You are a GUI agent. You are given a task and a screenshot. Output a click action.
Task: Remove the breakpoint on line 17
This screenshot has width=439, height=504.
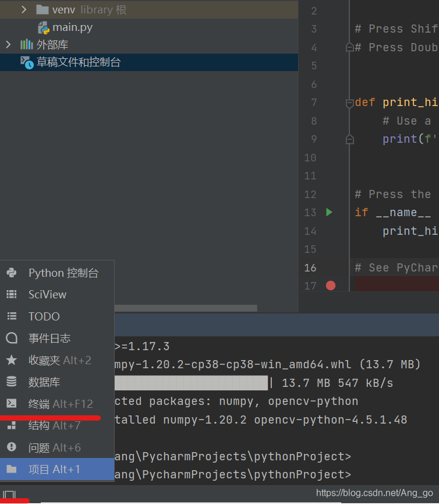[x=331, y=286]
